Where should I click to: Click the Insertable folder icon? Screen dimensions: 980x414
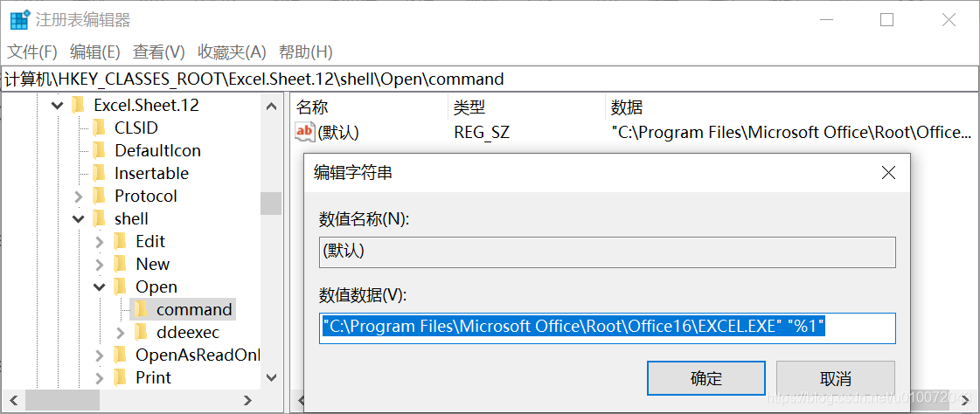click(x=100, y=173)
